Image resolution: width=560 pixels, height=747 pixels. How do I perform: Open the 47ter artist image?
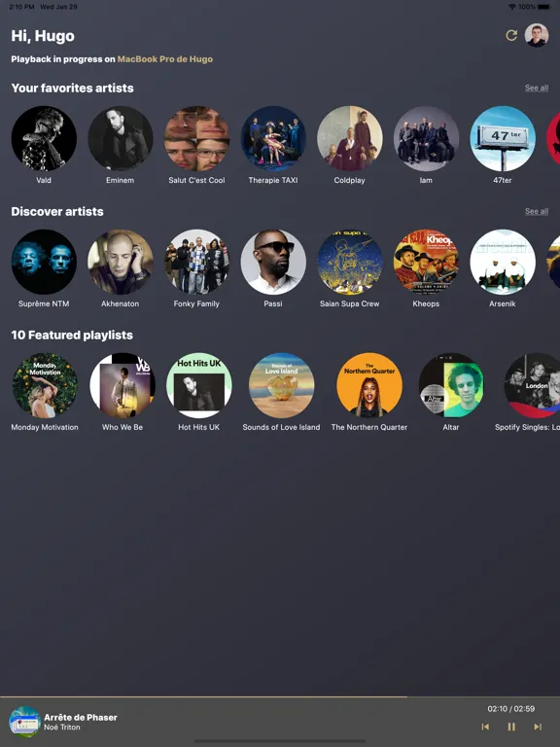[x=503, y=138]
